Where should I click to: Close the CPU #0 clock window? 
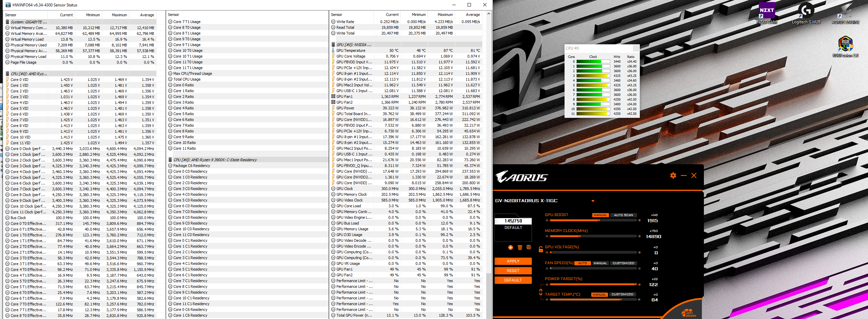pos(636,48)
